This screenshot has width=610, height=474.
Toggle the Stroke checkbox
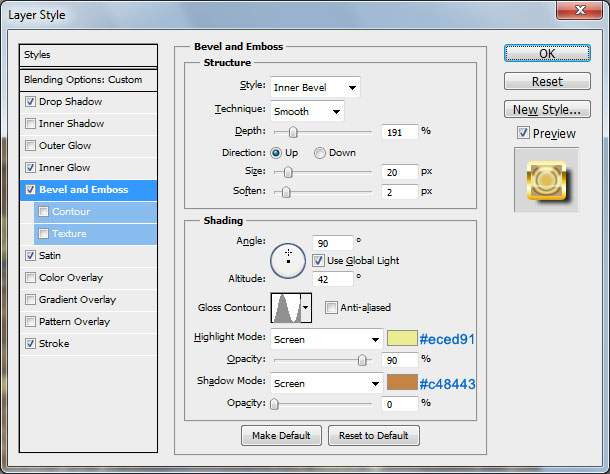30,344
